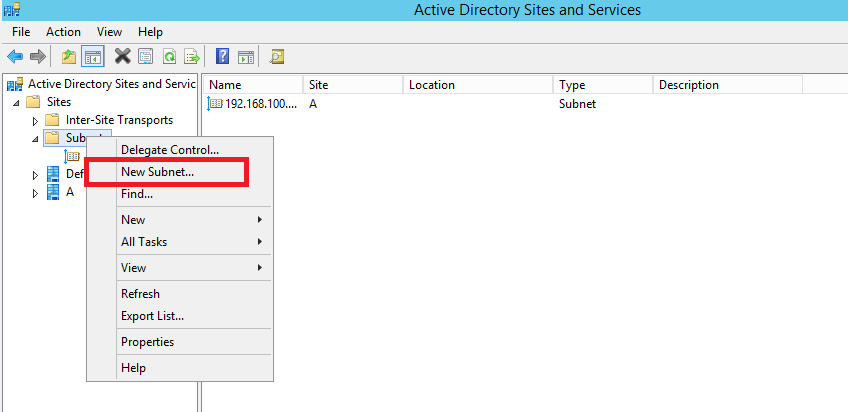Click the Sites and Services title bar icon

(11, 9)
